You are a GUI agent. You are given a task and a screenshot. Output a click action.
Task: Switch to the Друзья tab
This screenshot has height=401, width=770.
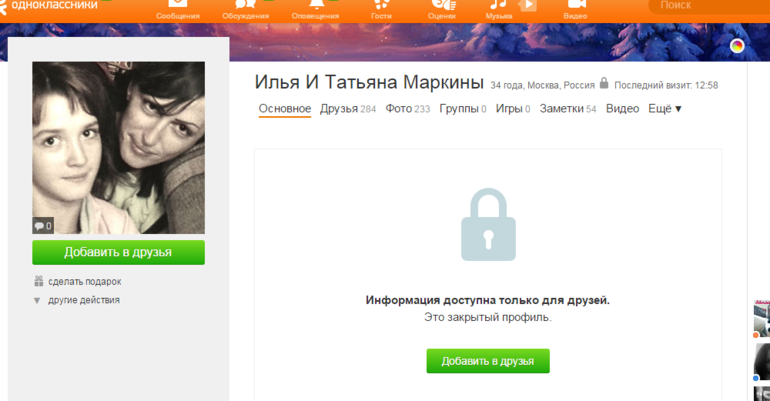[348, 108]
